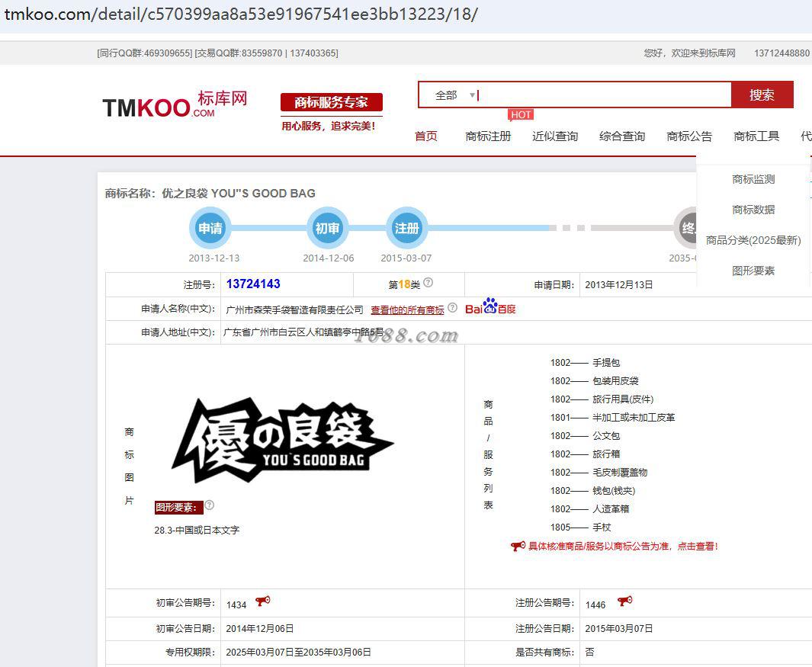Click the 商标服务专家 banner
Screen dimensions: 812x667
click(332, 102)
